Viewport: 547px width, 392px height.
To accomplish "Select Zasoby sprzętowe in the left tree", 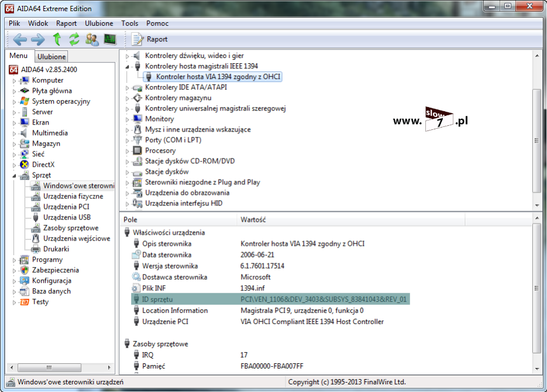I will tap(71, 228).
